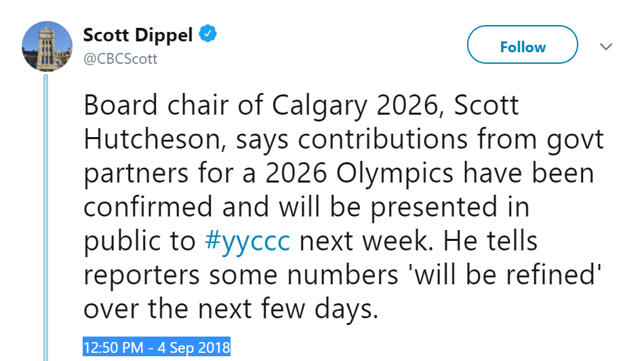The width and height of the screenshot is (644, 361).
Task: Click the Scott Dippel display name
Action: coord(139,35)
